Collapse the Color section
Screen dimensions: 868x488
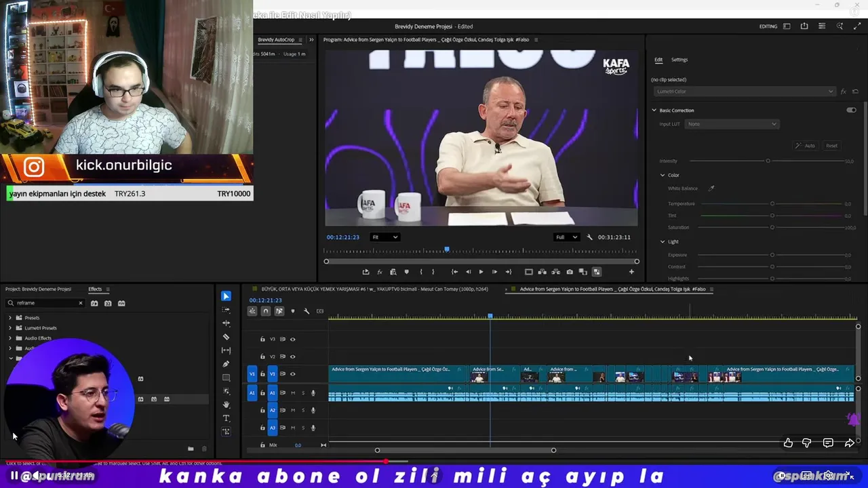(663, 175)
